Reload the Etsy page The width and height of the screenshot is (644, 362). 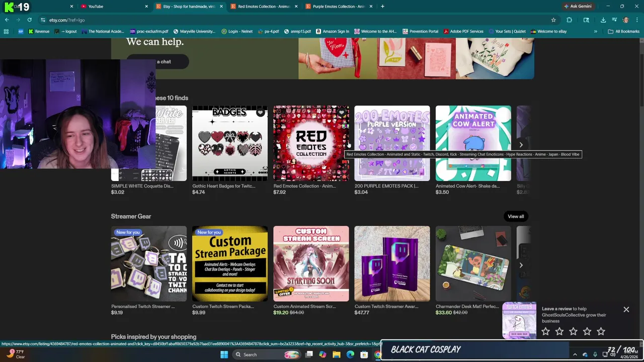[29, 20]
